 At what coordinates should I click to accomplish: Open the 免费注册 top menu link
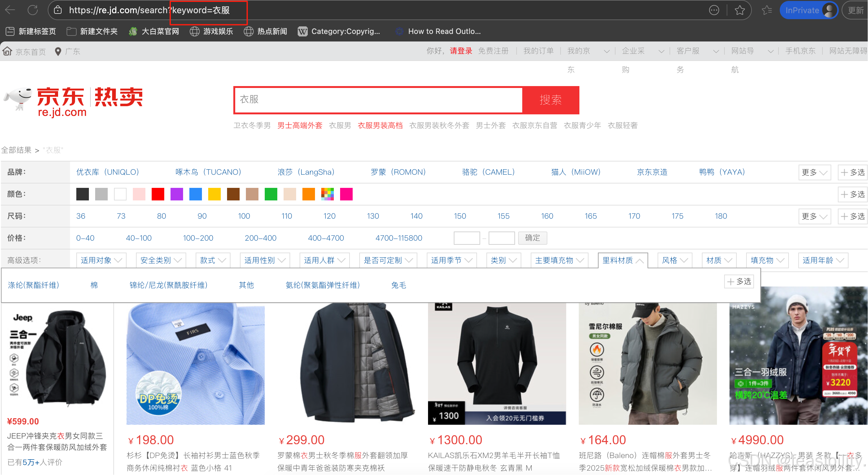[493, 51]
